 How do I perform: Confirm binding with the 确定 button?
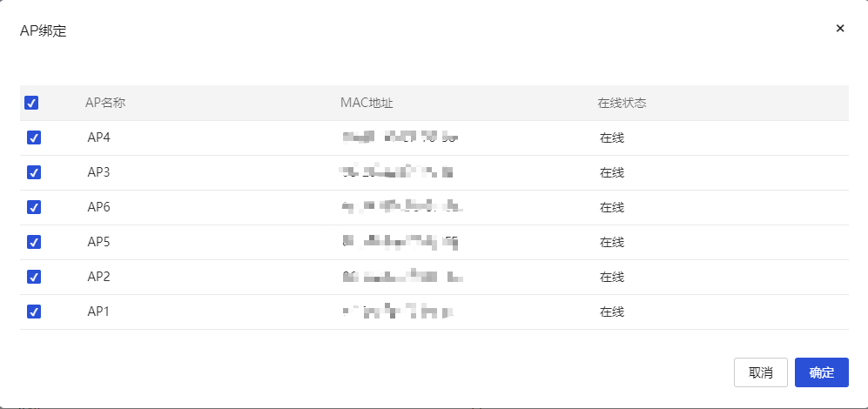coord(821,372)
